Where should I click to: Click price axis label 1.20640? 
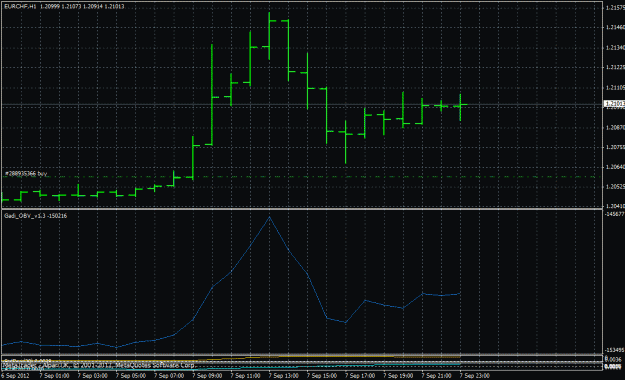(x=615, y=167)
